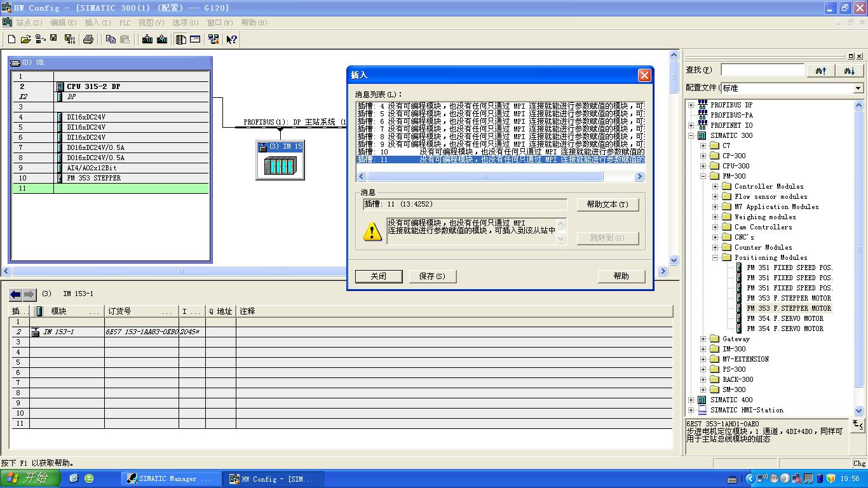Click the search-down binoculars icon in catalog
The height and width of the screenshot is (488, 868).
pos(850,71)
